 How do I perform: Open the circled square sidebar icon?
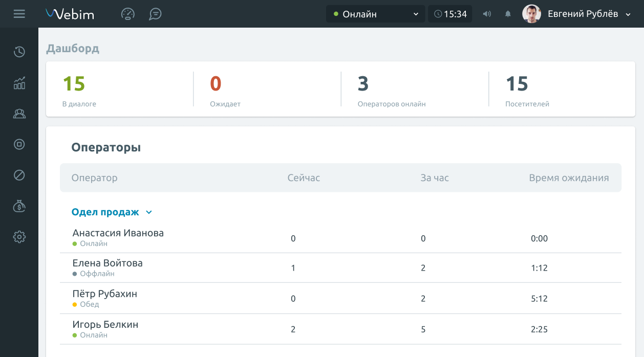pyautogui.click(x=19, y=144)
